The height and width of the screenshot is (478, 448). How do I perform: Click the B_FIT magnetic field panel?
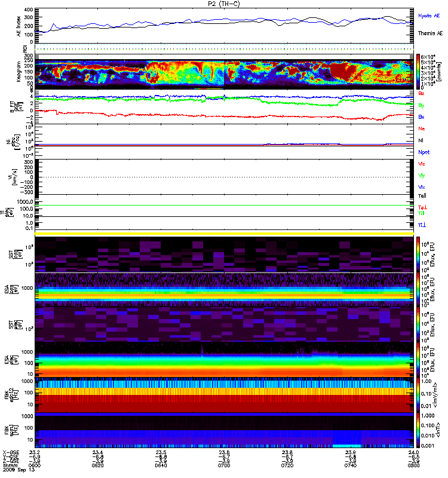coord(224,107)
